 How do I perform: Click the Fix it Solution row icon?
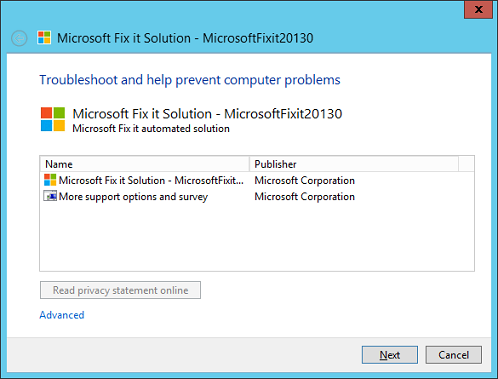click(50, 180)
